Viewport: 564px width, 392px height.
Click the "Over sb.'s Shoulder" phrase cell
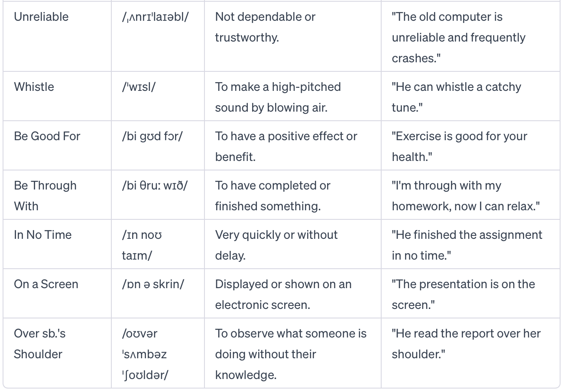[x=39, y=344]
